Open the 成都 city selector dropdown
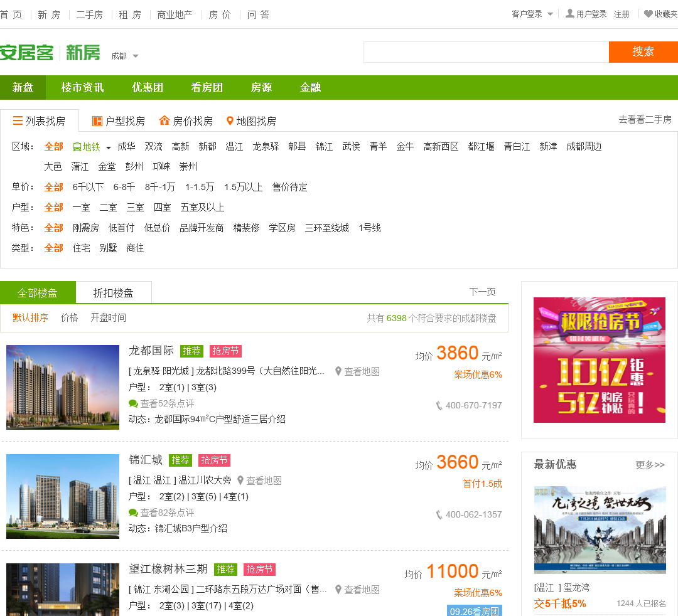The image size is (678, 616). [x=124, y=56]
